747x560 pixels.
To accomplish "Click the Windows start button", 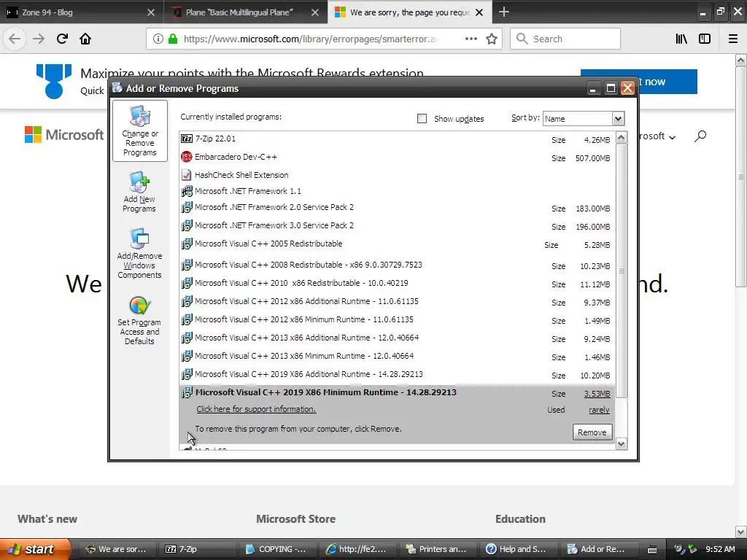I will [35, 549].
